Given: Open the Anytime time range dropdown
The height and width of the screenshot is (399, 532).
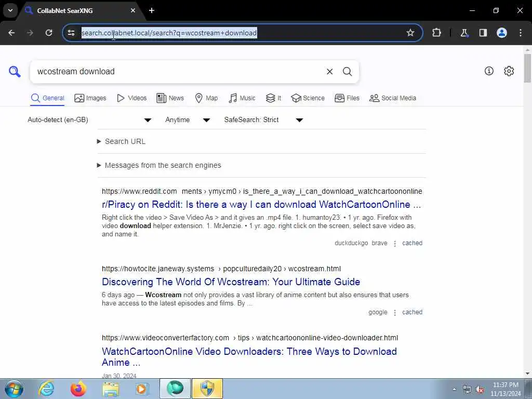Looking at the screenshot, I should coord(188,120).
